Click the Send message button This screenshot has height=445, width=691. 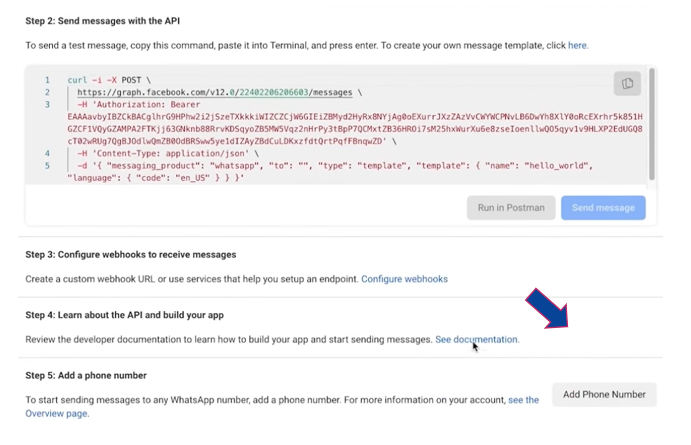pos(602,207)
